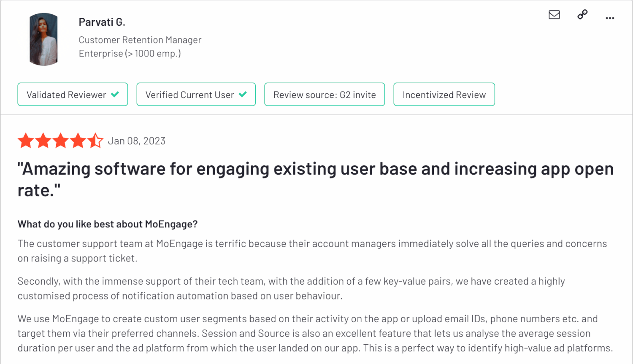Select the Incentivized Review badge
The width and height of the screenshot is (633, 364).
click(444, 94)
